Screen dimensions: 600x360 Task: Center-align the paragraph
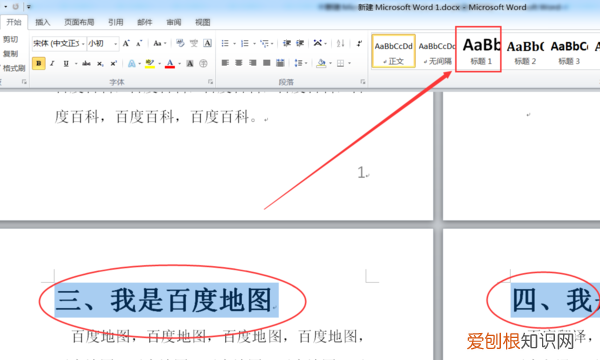pyautogui.click(x=239, y=63)
